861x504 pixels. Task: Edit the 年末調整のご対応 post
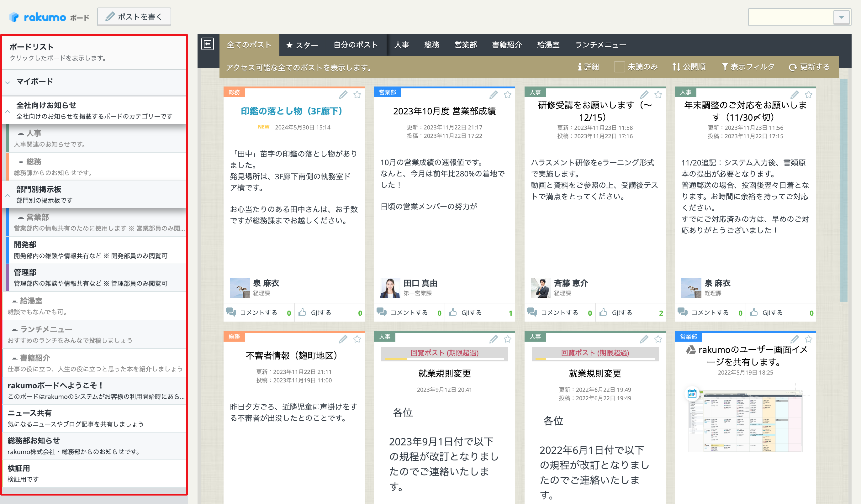[795, 95]
